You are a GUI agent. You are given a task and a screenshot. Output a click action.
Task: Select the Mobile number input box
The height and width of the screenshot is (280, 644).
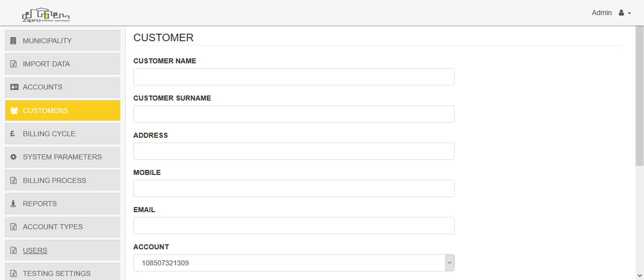click(x=294, y=189)
